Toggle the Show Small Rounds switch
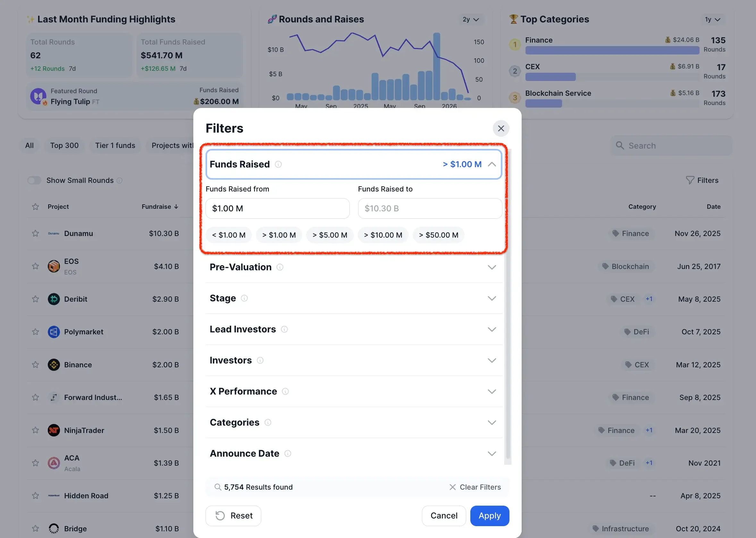Image resolution: width=756 pixels, height=538 pixels. [x=34, y=180]
